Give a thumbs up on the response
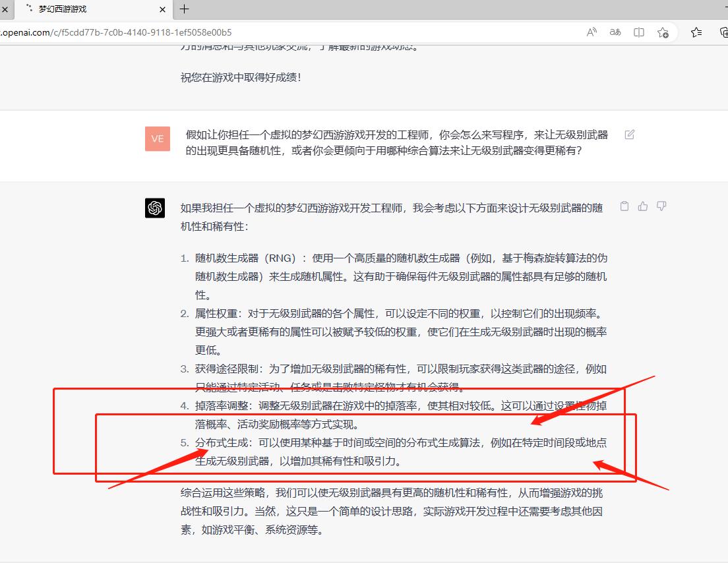728x563 pixels. coord(643,206)
